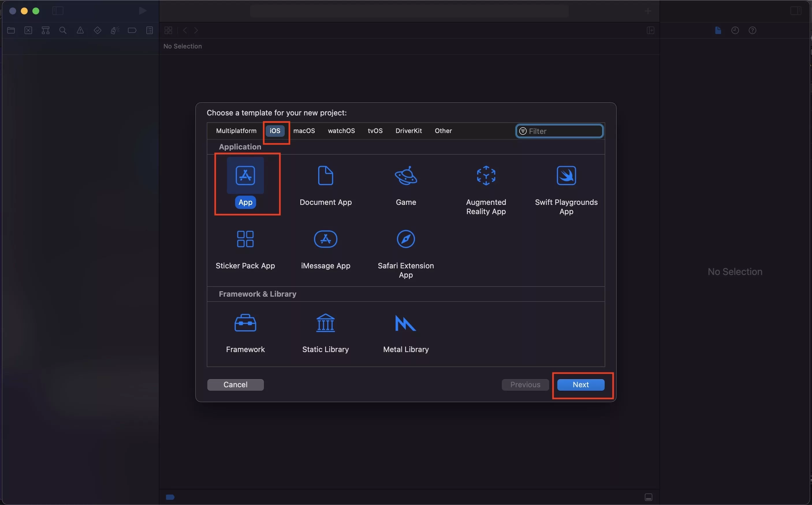The width and height of the screenshot is (812, 505).
Task: Go forward in editor history
Action: (x=196, y=30)
